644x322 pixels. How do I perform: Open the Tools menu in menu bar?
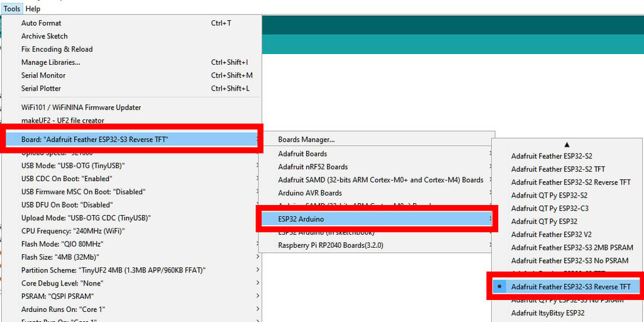point(12,9)
